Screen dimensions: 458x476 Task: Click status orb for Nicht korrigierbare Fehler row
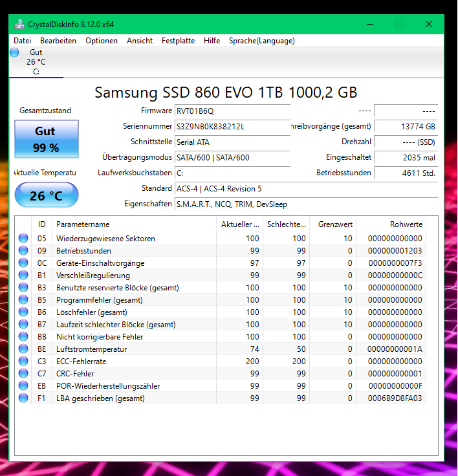[x=23, y=337]
